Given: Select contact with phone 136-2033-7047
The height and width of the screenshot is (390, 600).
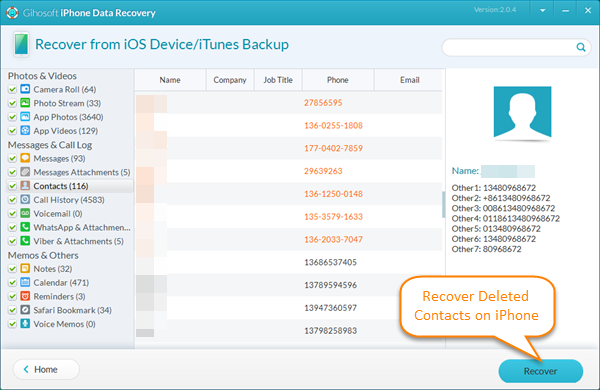Looking at the screenshot, I should point(289,239).
